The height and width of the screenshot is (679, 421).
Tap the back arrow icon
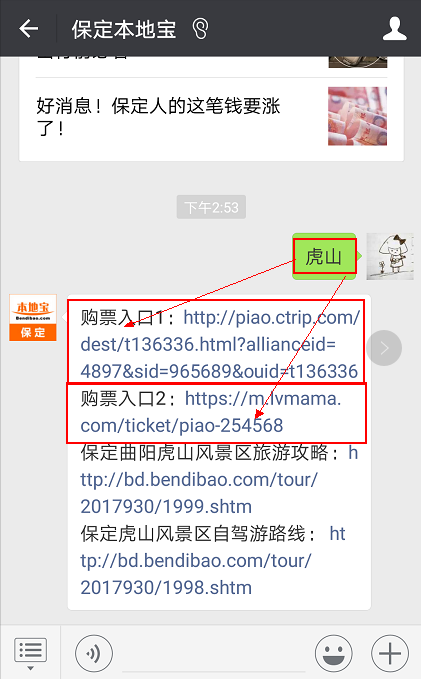[29, 29]
